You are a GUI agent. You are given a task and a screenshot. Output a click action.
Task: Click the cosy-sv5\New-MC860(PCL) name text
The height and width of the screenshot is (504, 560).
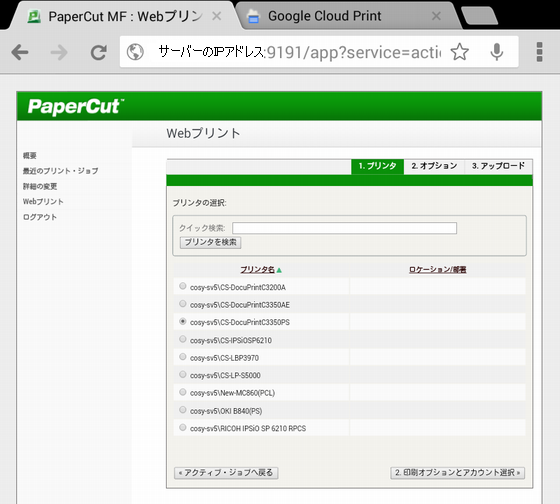point(232,393)
